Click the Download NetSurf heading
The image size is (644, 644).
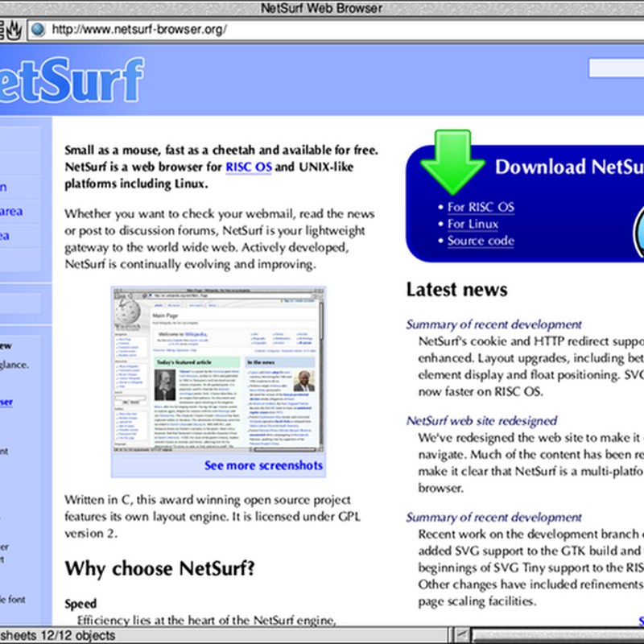pyautogui.click(x=569, y=167)
